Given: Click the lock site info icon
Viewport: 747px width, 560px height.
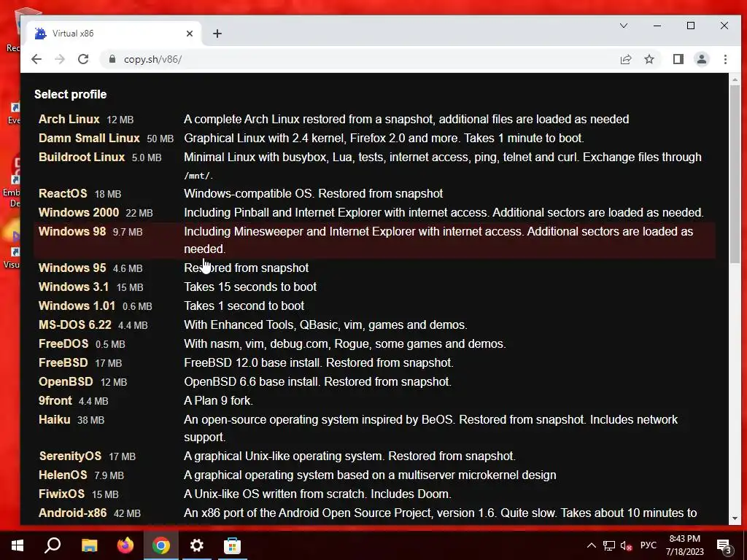Looking at the screenshot, I should pos(112,59).
